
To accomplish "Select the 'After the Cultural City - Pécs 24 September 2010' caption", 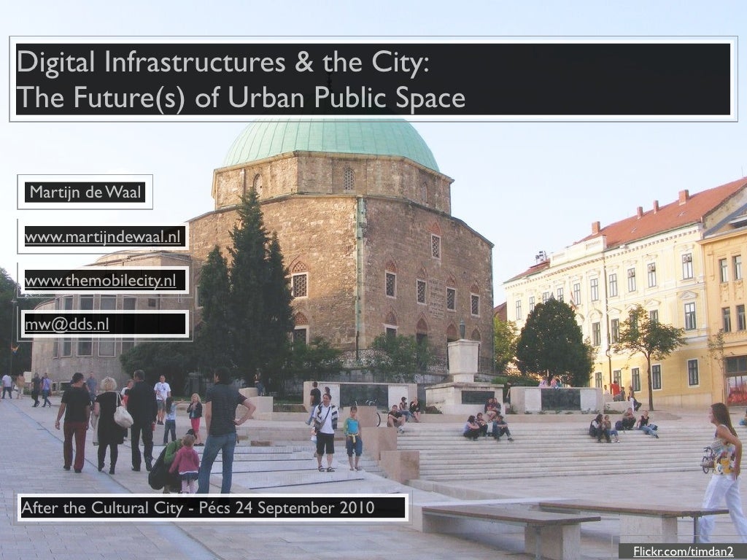I will point(198,507).
